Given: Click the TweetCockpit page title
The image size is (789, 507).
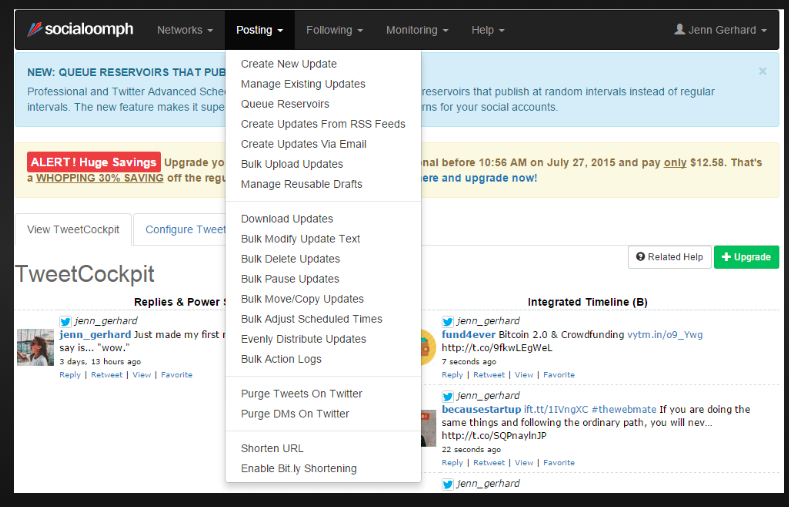Looking at the screenshot, I should [85, 275].
